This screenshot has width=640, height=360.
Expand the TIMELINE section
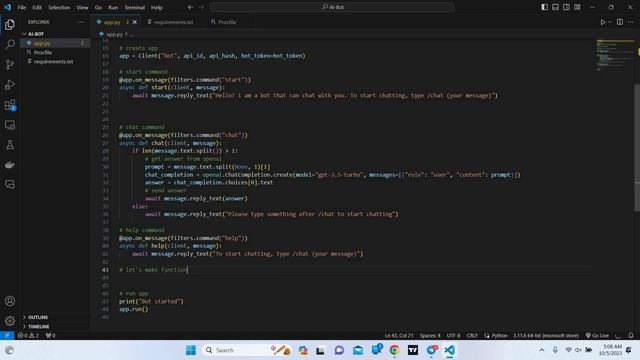[55, 327]
